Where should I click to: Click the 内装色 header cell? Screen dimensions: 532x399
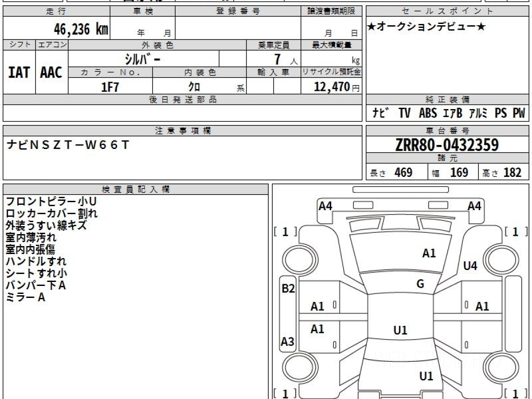[x=199, y=73]
